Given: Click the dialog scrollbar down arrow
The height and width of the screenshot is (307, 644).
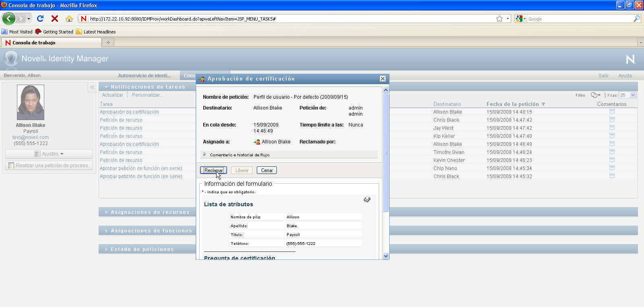Looking at the screenshot, I should [386, 256].
